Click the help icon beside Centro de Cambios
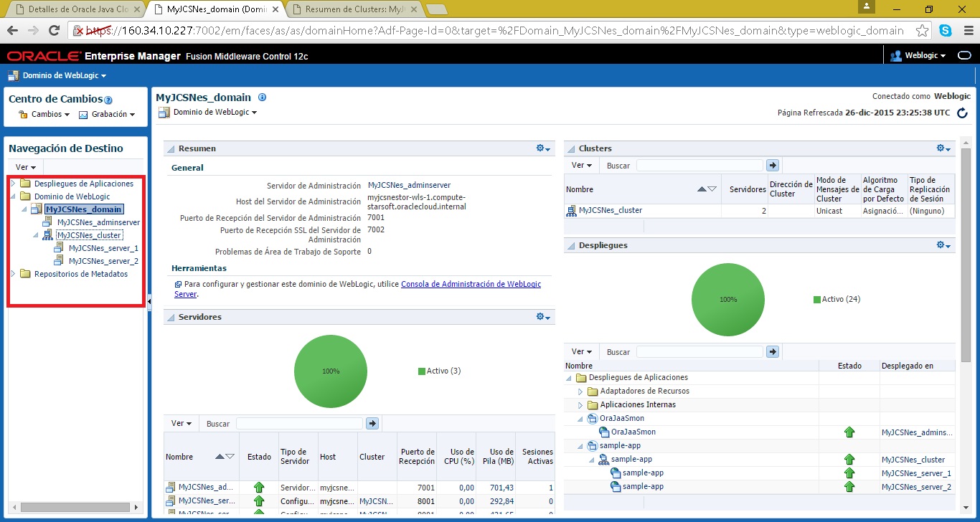This screenshot has height=522, width=980. [x=108, y=100]
